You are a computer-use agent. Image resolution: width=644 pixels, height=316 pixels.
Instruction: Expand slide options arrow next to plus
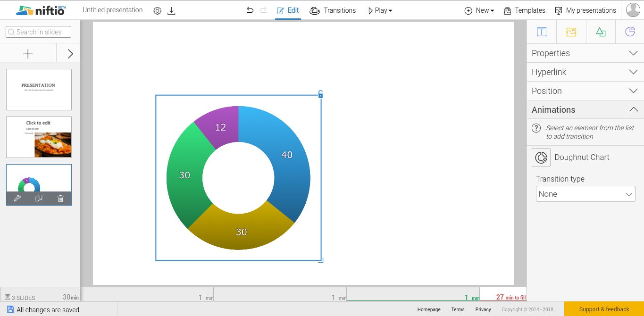tap(70, 54)
